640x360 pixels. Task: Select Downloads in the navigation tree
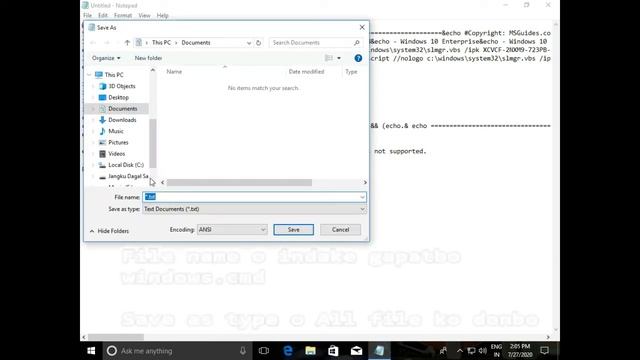coord(122,120)
